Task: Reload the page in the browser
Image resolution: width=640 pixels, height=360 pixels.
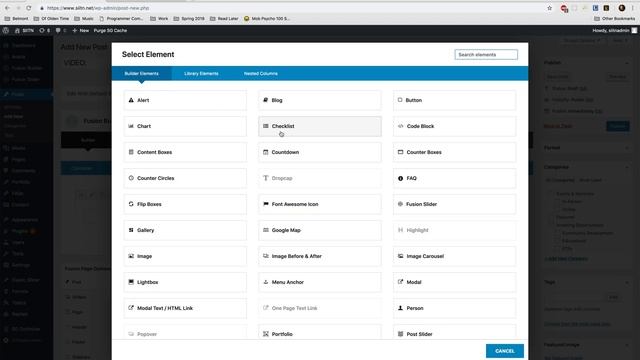Action: 29,8
